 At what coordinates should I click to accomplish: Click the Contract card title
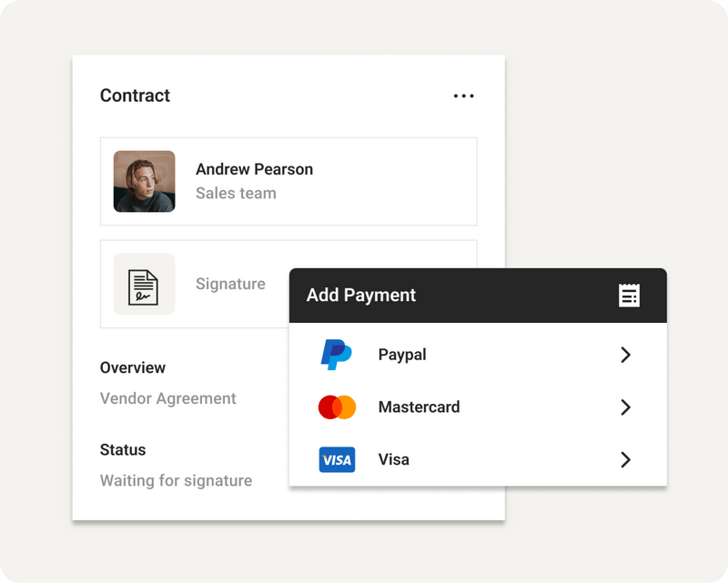[135, 95]
